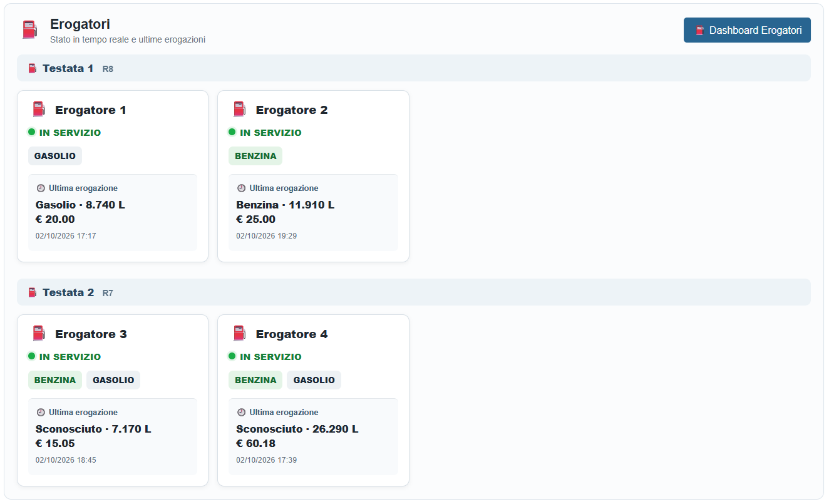The width and height of the screenshot is (829, 504).
Task: Click the 'Sconosciuto · 7.170 L' text
Action: click(93, 429)
